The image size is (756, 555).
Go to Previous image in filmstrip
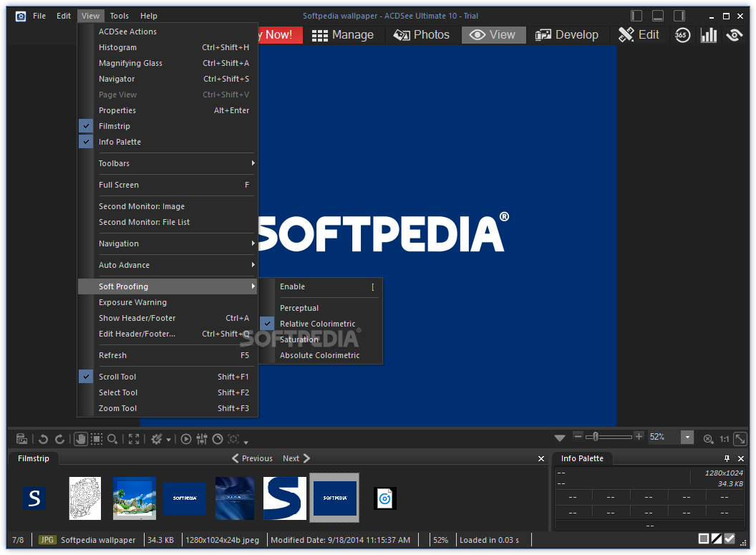(252, 458)
